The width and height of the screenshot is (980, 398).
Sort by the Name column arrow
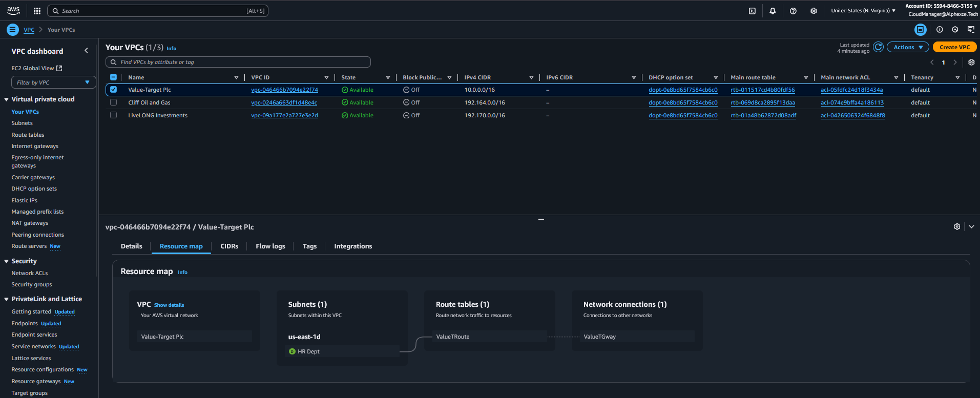click(236, 77)
